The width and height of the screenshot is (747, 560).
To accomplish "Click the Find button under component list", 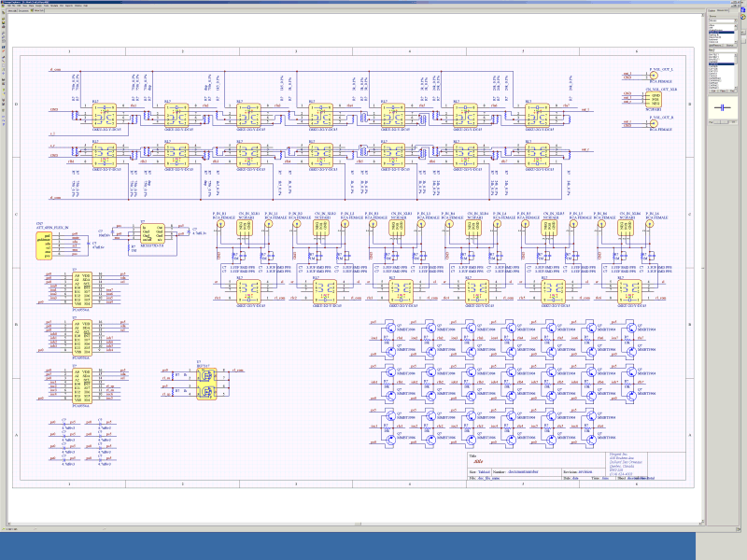I will point(732,91).
